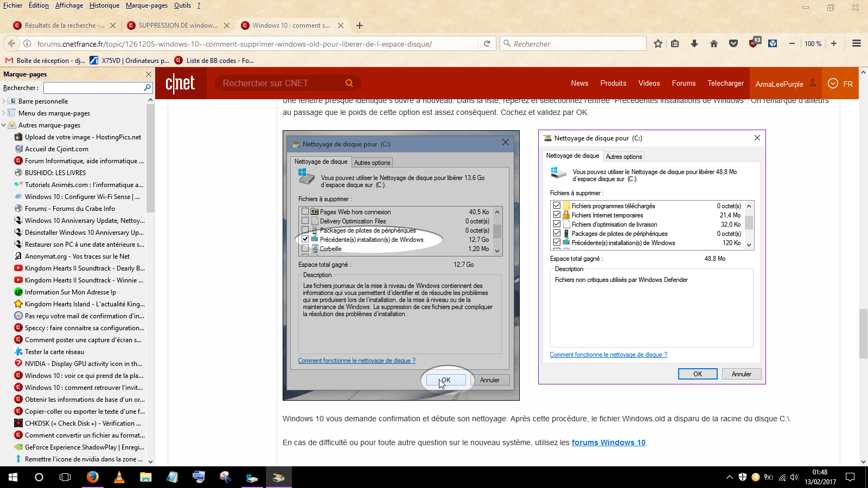868x488 pixels.
Task: Open Liste de BB codes bookmark
Action: click(214, 60)
